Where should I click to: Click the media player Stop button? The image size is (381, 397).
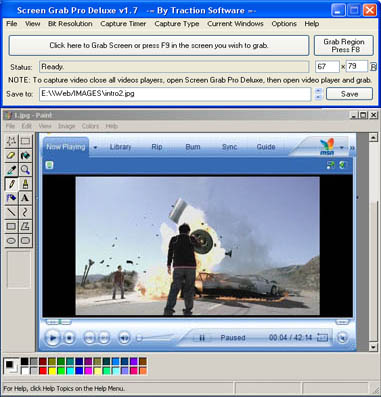(69, 338)
